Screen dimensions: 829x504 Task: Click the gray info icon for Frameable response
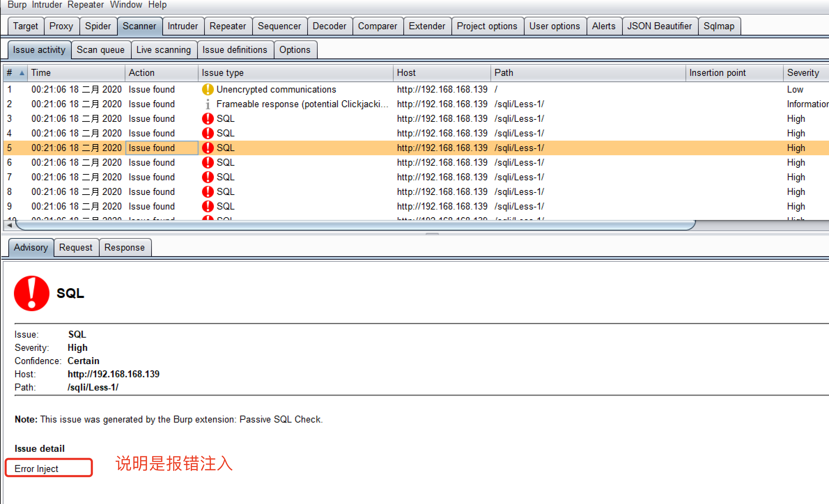click(x=208, y=104)
